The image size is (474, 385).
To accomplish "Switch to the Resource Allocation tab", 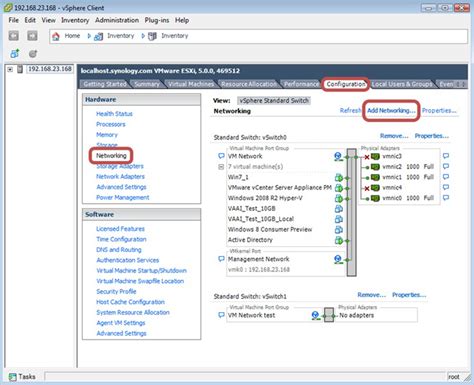I will click(249, 84).
